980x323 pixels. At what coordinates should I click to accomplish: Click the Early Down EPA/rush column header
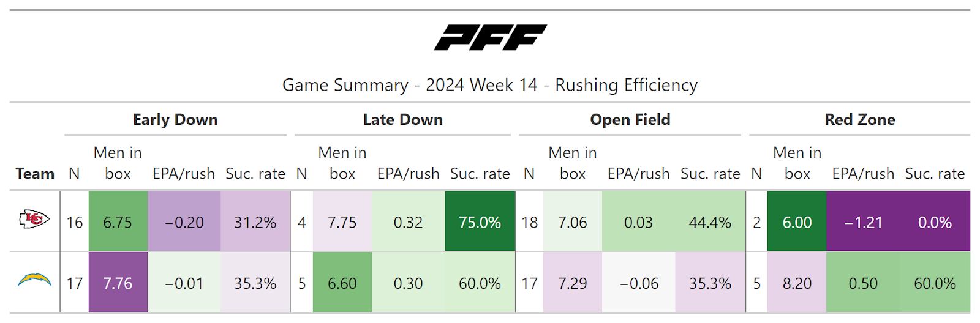[x=184, y=174]
